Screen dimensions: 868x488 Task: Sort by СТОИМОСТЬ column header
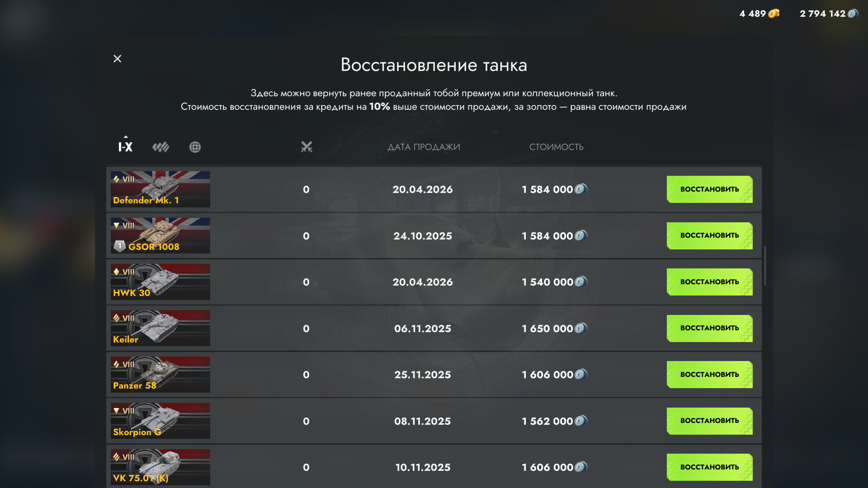(556, 147)
